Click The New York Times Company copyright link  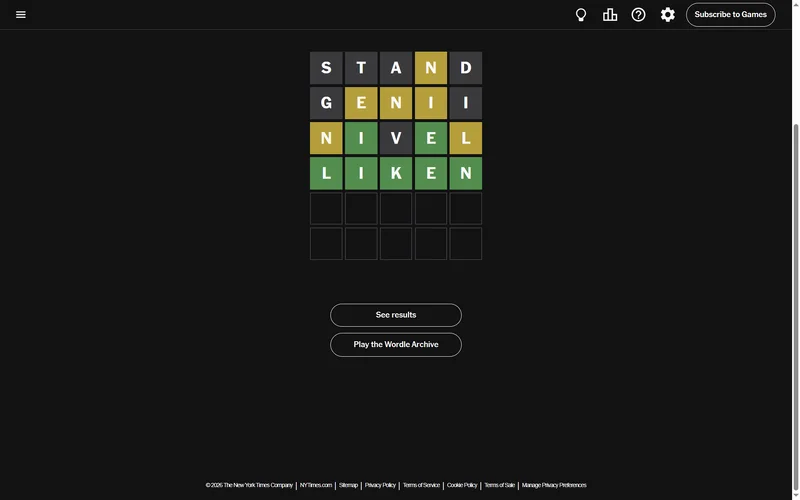(249, 485)
